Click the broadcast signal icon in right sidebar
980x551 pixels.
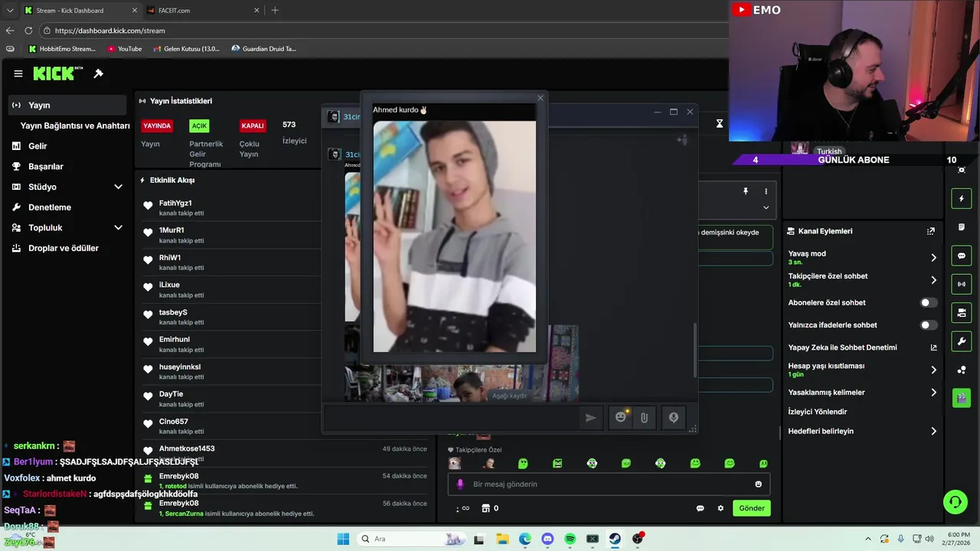coord(962,284)
